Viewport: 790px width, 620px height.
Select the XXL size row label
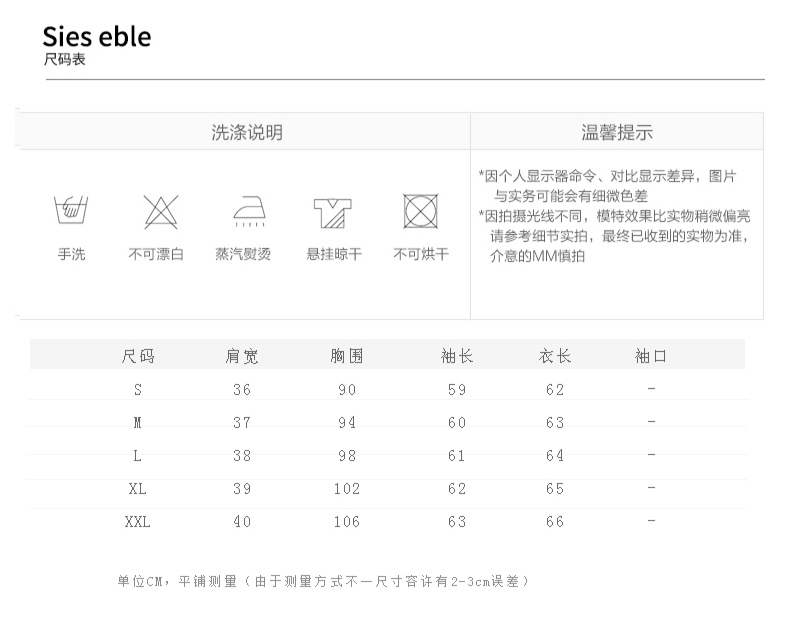[138, 522]
